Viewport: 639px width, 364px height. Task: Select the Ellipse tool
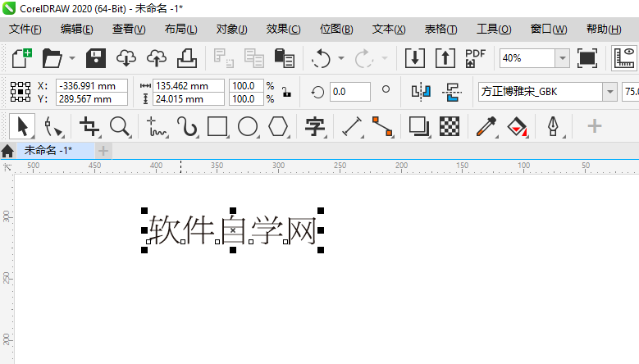(248, 126)
